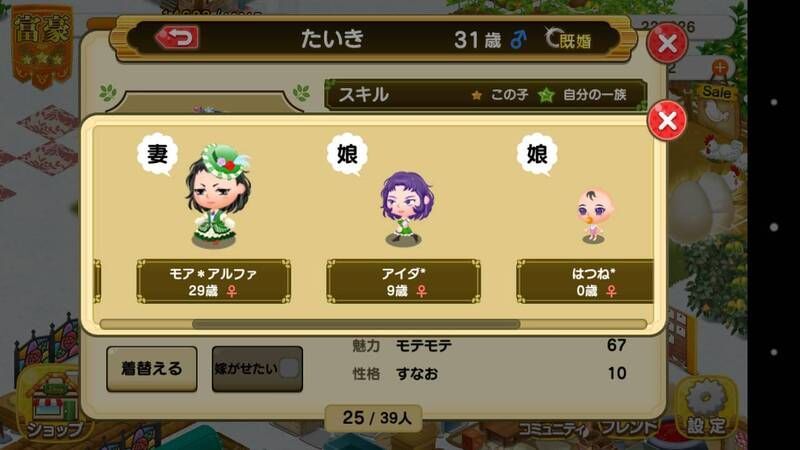Select daughter アイダ avatar
Viewport: 800px width, 450px height.
pos(406,208)
